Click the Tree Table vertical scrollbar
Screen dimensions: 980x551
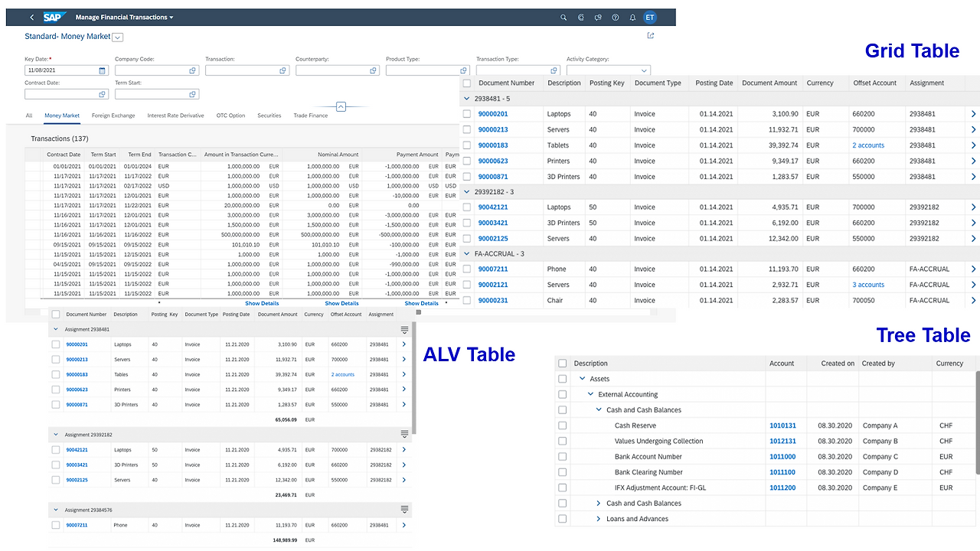[977, 425]
